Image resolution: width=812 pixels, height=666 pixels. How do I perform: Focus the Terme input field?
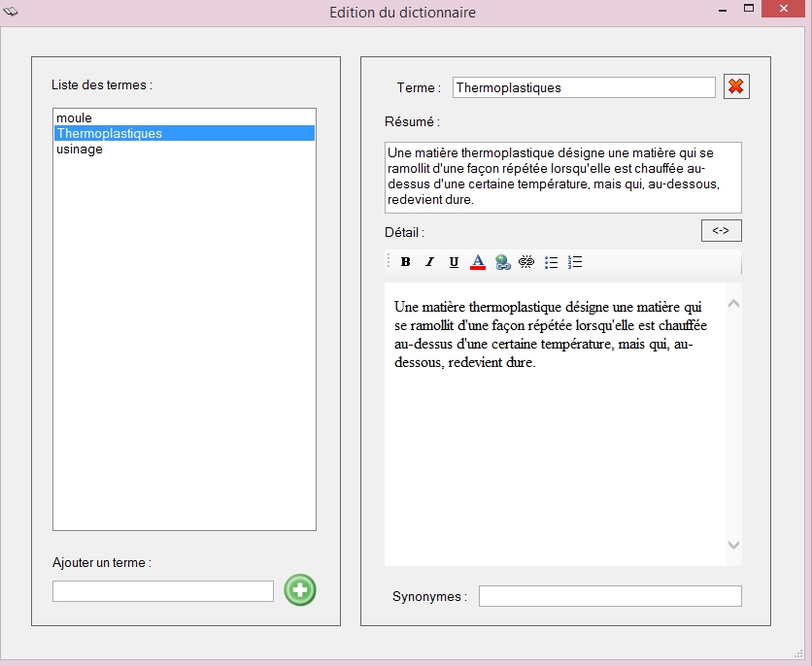(584, 87)
